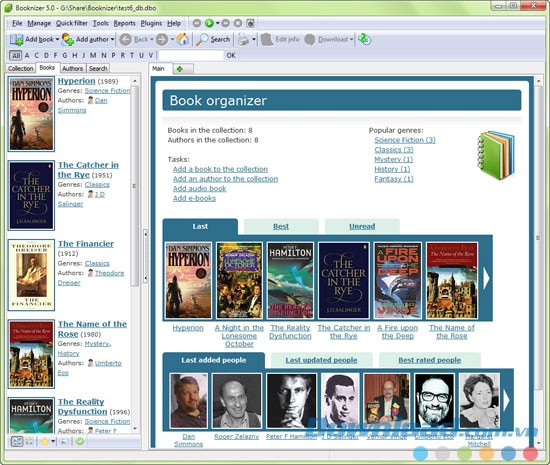Filter books by letter H

[x=74, y=55]
